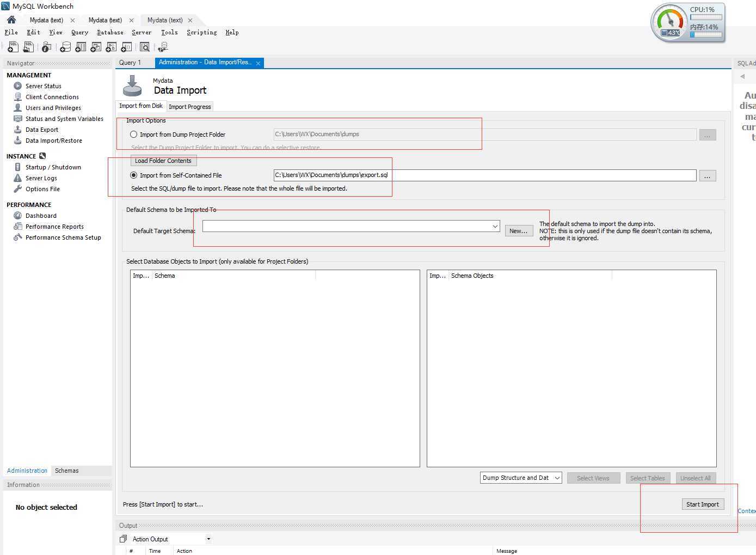Open Client Connections in Navigator
This screenshot has height=555, width=756.
pos(52,97)
